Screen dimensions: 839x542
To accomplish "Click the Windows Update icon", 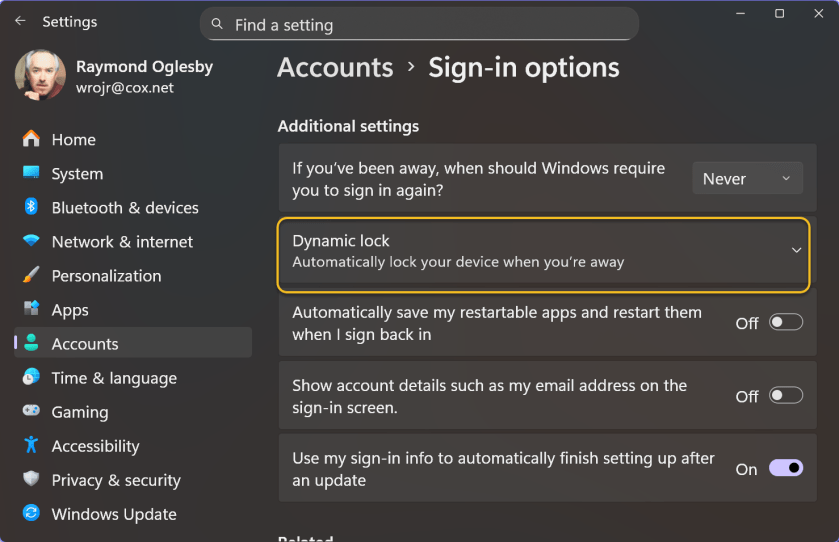I will [31, 513].
